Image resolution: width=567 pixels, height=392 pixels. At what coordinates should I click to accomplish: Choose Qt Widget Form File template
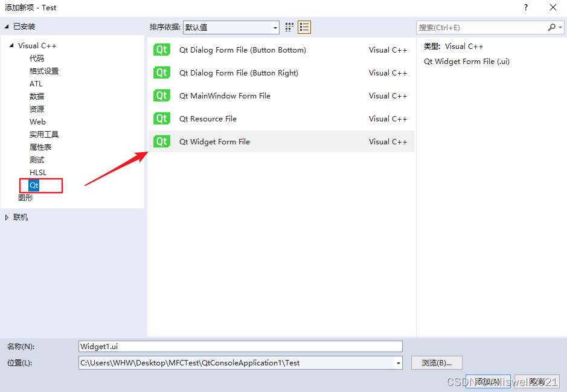(281, 141)
